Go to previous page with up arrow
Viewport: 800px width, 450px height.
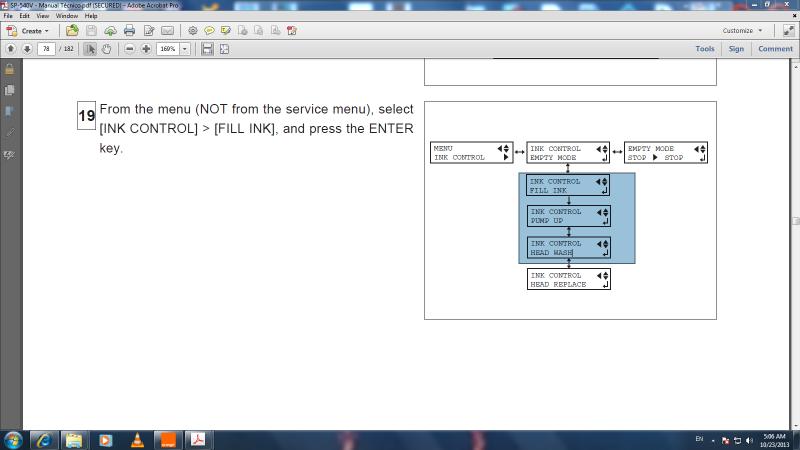11,49
